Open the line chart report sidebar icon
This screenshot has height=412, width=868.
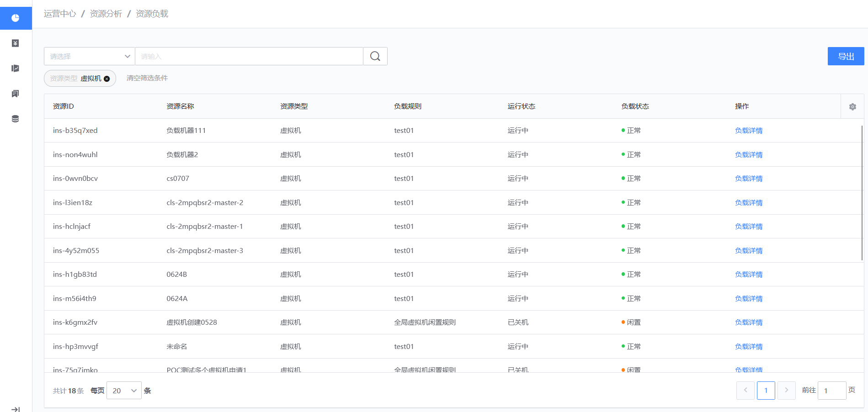(x=16, y=69)
